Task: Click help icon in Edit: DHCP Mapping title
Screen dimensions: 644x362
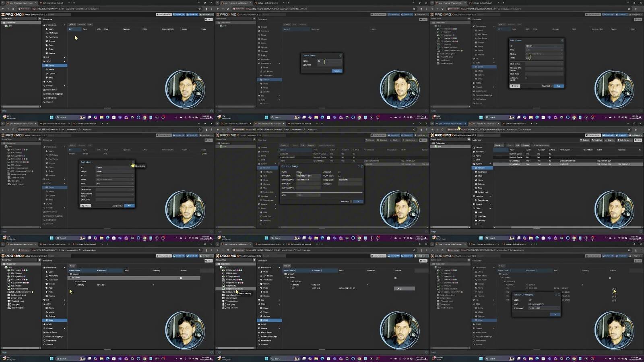Action: [x=559, y=295]
